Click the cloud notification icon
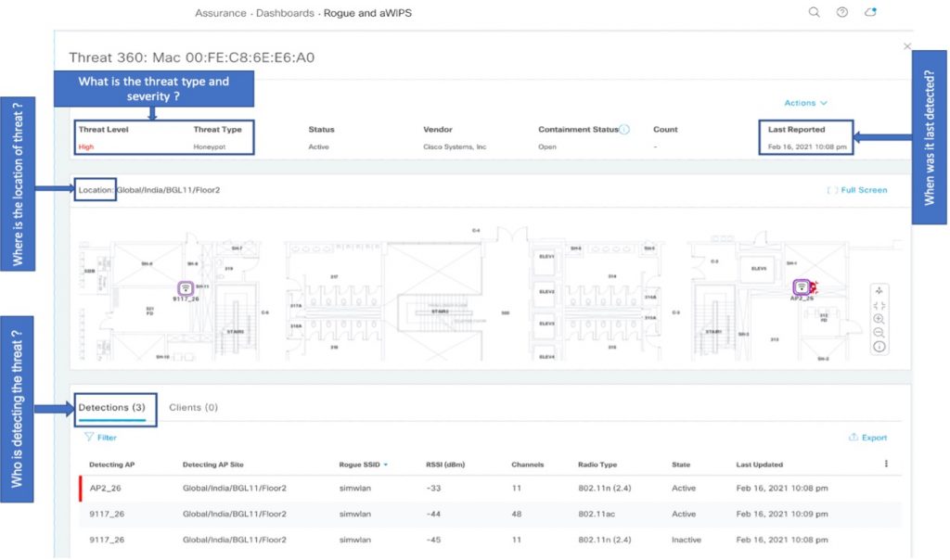 [x=870, y=12]
